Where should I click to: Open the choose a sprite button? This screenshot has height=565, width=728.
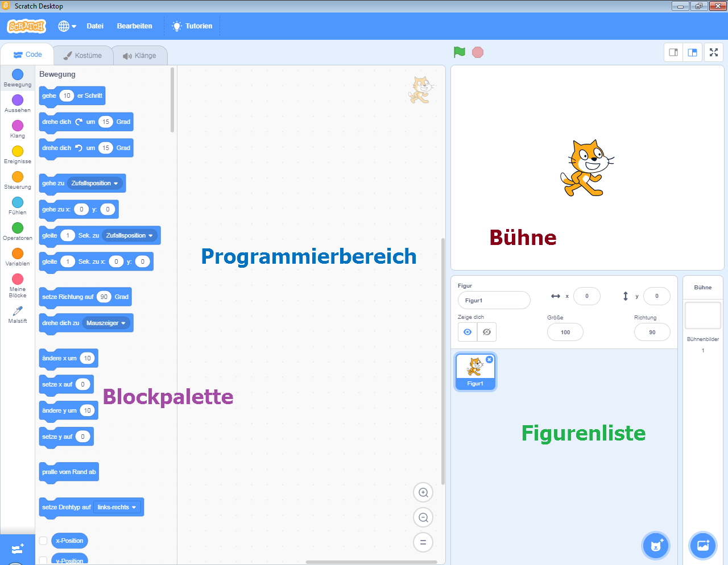point(655,546)
